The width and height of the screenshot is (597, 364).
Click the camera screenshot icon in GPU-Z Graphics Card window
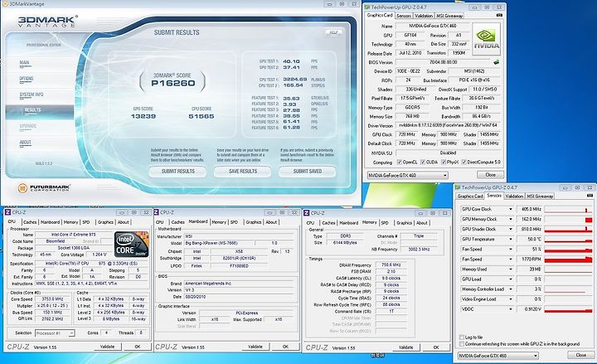coord(499,15)
